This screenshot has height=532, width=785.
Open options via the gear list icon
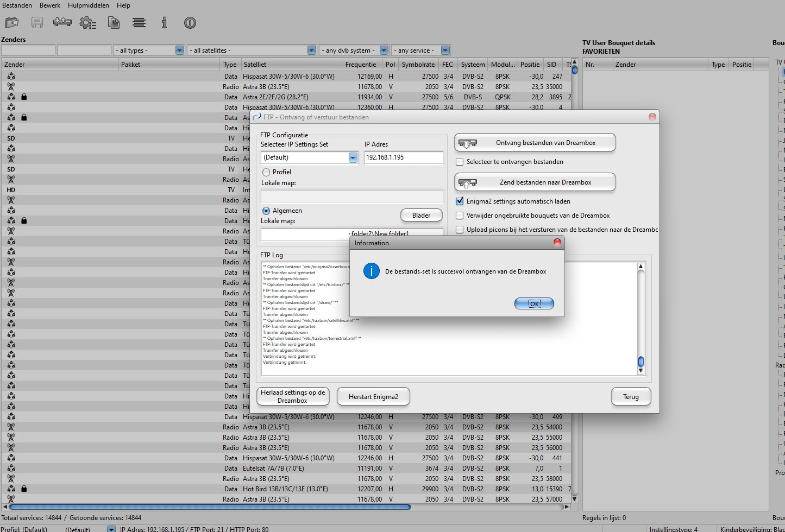(88, 23)
